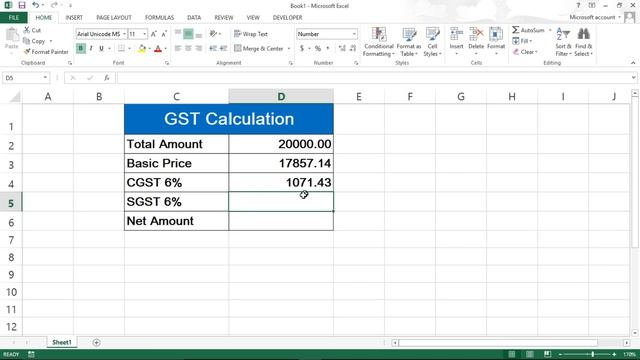Click the Percent Style icon

318,49
